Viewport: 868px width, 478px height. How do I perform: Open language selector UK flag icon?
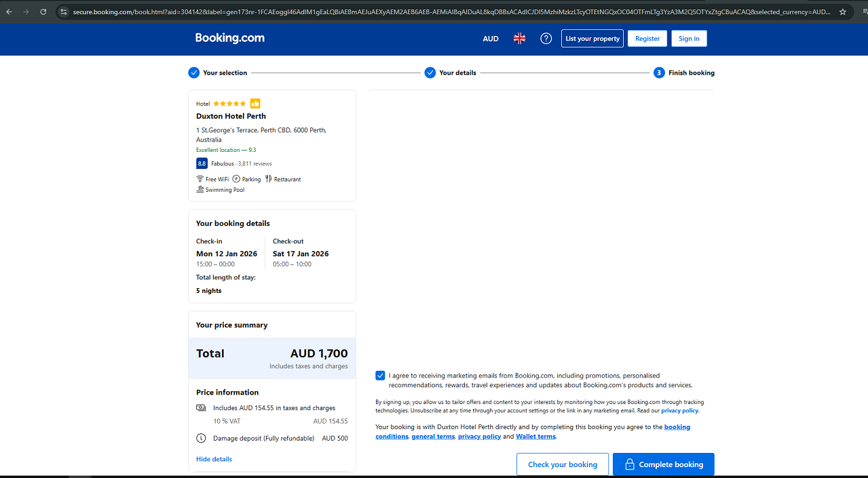click(x=519, y=39)
